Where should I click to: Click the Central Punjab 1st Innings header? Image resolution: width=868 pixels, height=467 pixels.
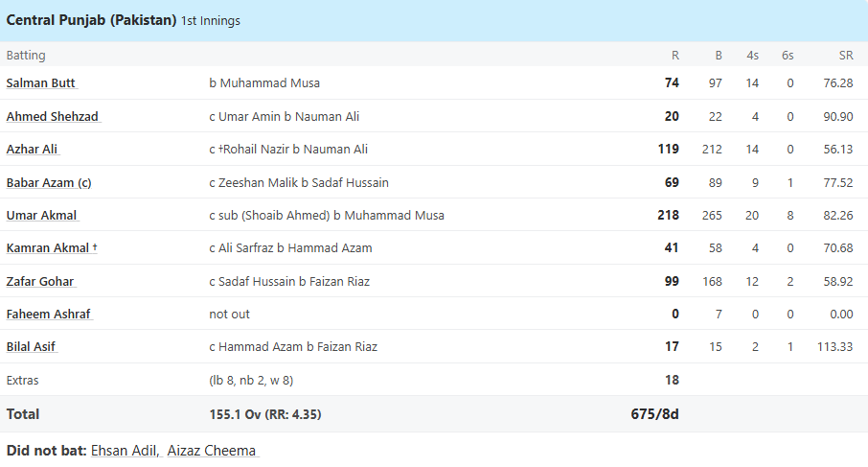[x=124, y=20]
